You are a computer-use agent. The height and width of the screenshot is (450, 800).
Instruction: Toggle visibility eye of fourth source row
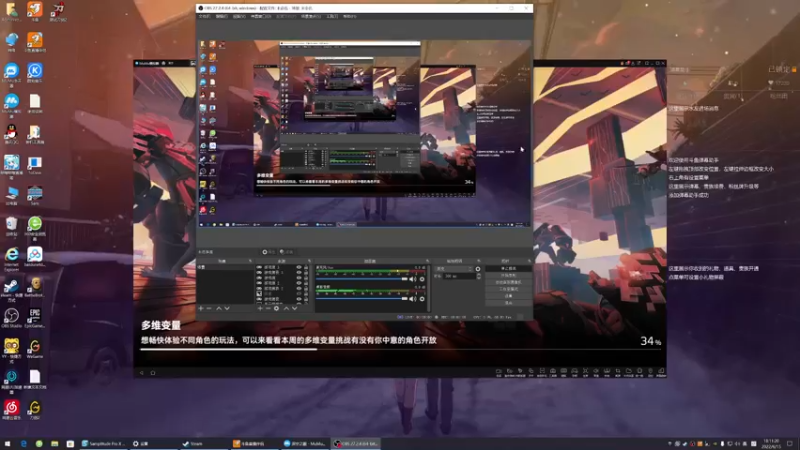[x=299, y=283]
